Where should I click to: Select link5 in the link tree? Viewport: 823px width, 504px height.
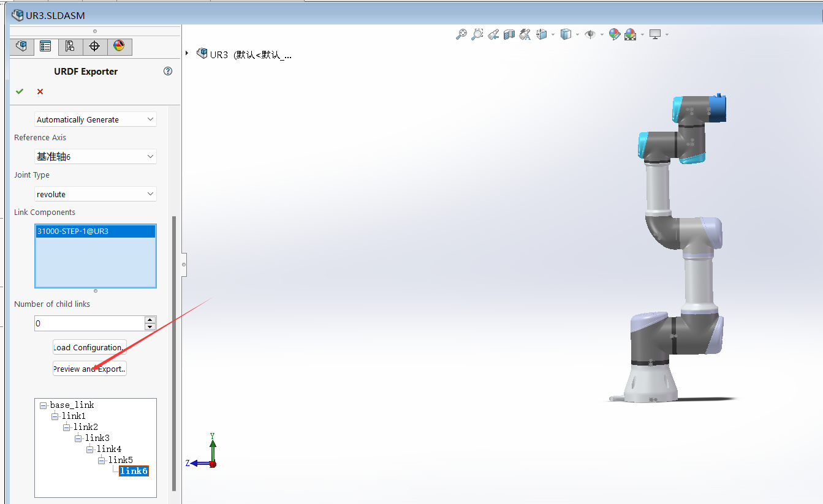(121, 460)
